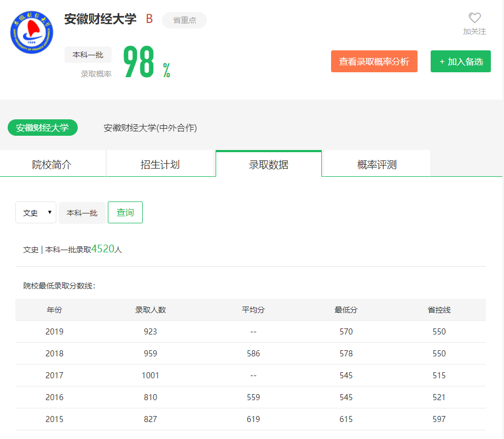The image size is (504, 439).
Task: Switch to 招生计划 tab
Action: point(160,164)
